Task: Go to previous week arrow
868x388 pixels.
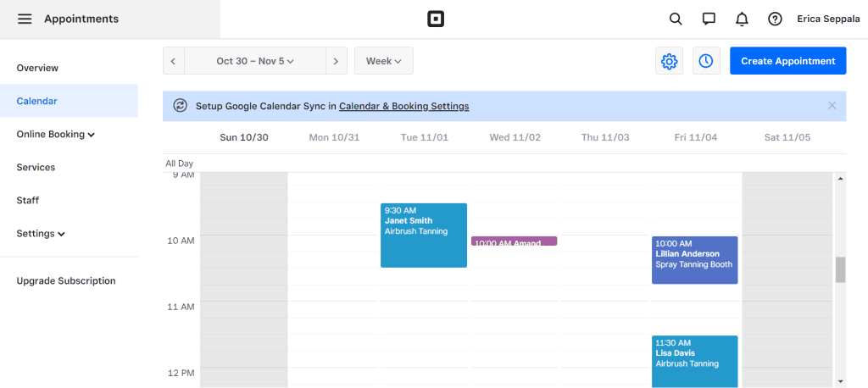Action: click(173, 61)
